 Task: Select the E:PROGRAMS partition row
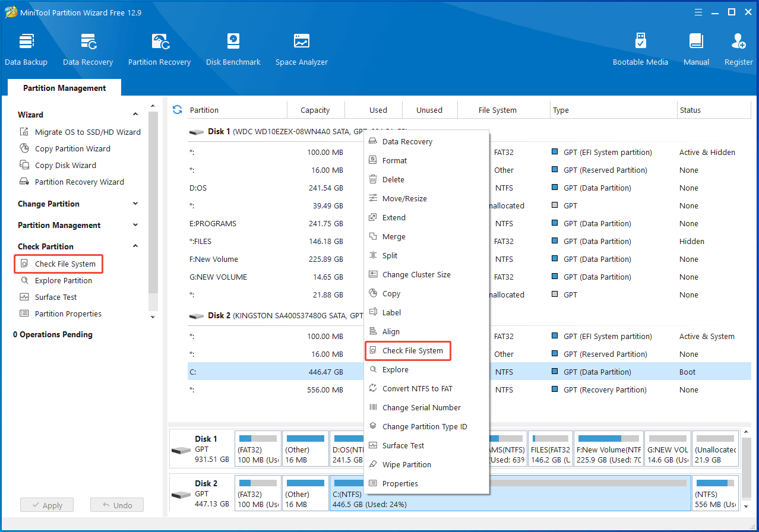[x=469, y=223]
